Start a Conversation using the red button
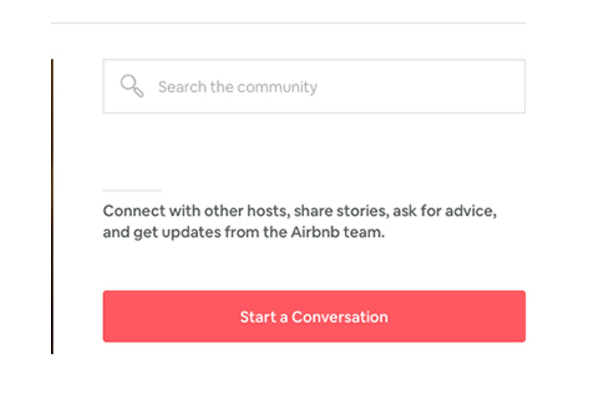The image size is (600, 400). click(314, 316)
